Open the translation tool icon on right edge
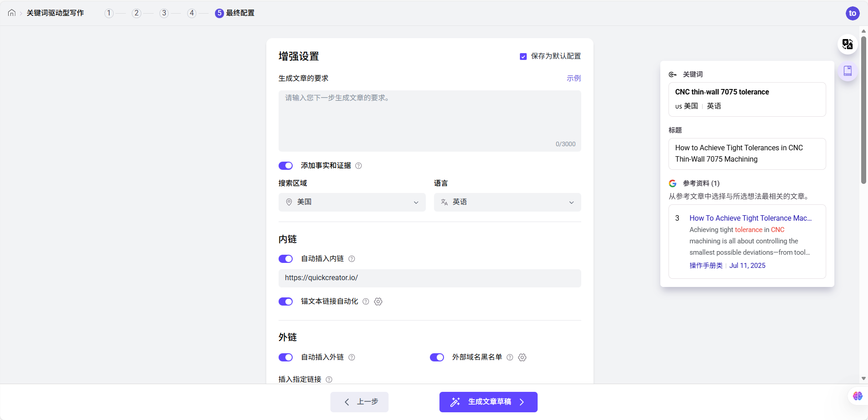 (x=847, y=44)
